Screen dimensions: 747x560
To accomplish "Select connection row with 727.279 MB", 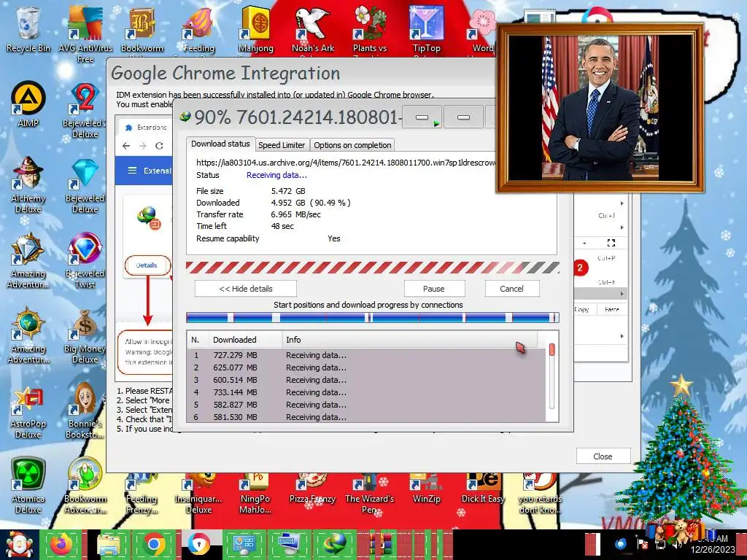I will [366, 355].
